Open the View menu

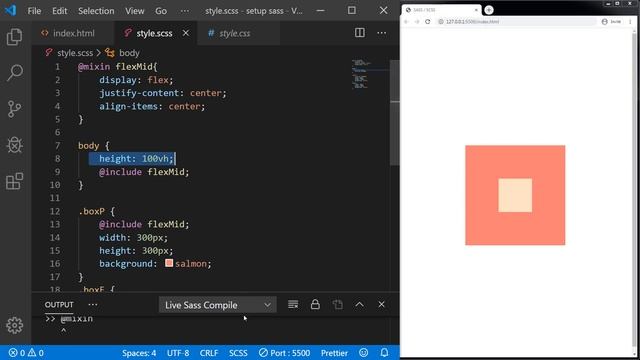135,11
